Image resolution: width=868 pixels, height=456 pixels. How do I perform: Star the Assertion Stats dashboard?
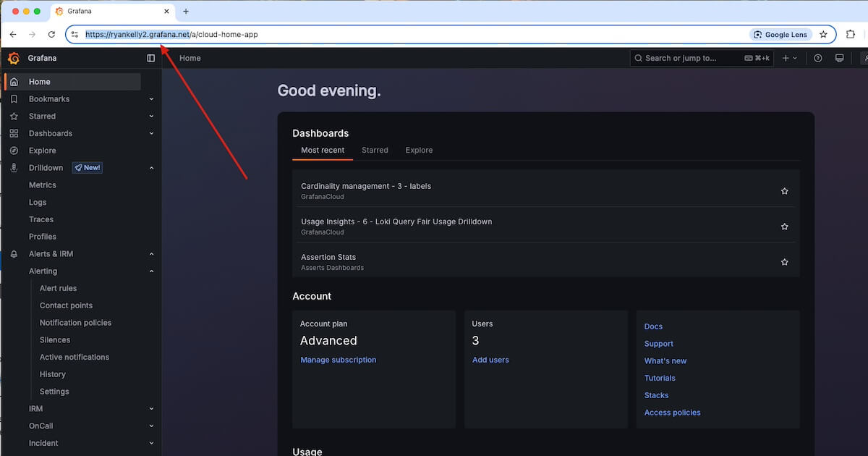(x=785, y=261)
